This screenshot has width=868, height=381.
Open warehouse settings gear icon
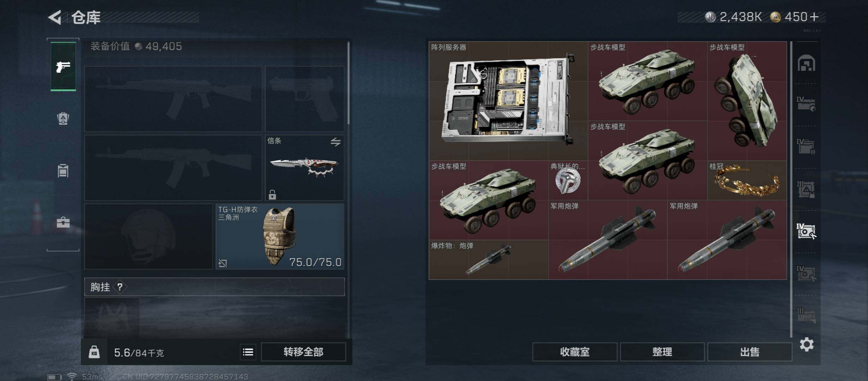807,344
